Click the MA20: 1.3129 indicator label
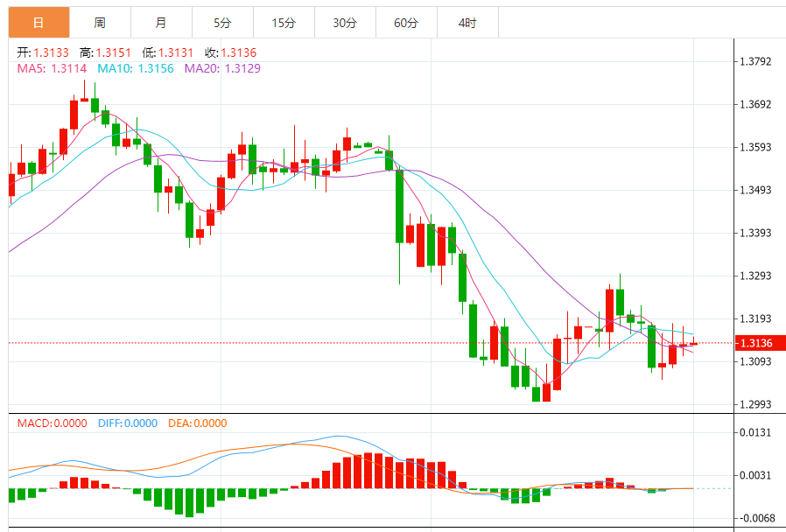 (x=222, y=68)
